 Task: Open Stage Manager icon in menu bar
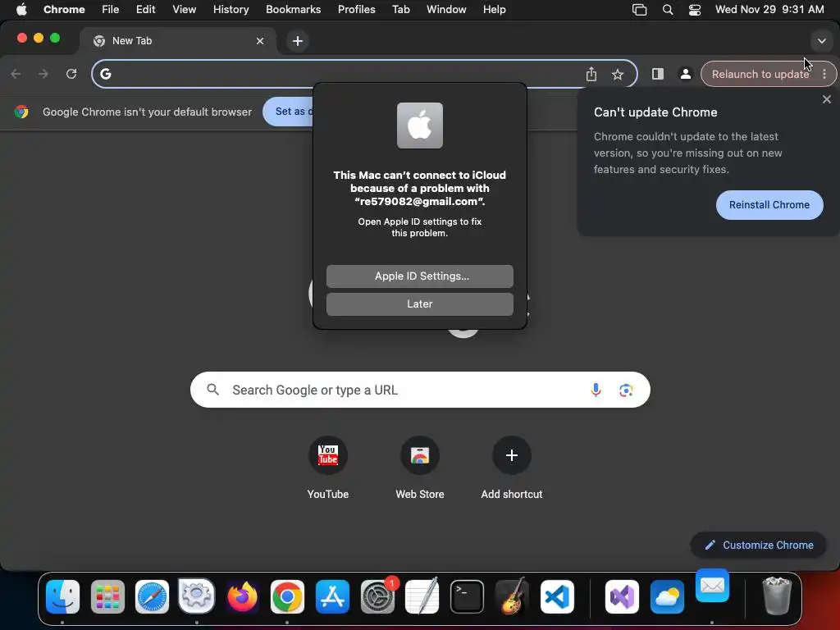pyautogui.click(x=639, y=10)
